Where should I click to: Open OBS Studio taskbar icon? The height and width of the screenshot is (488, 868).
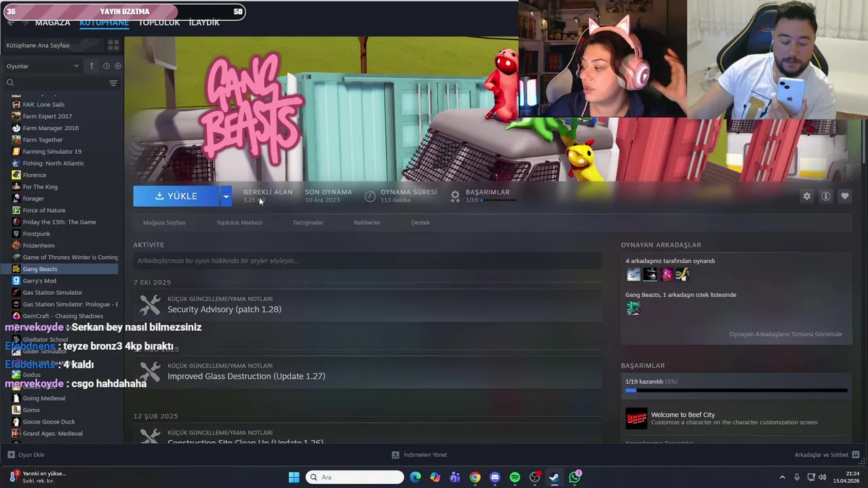pos(534,477)
